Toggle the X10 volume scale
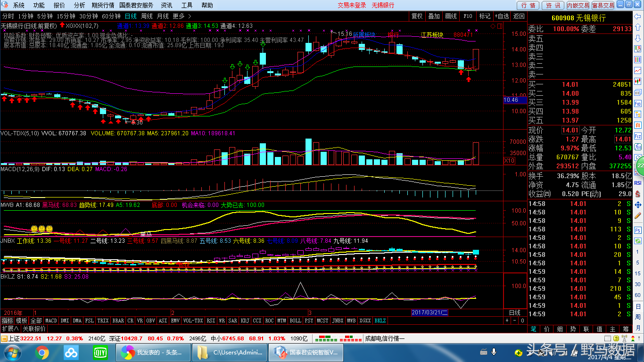 pyautogui.click(x=509, y=161)
